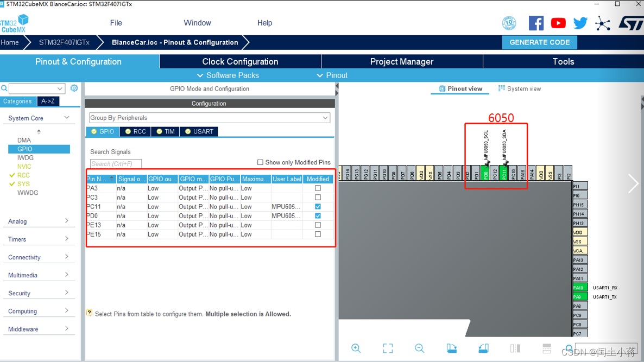Open the Help menu
644x362 pixels.
pyautogui.click(x=264, y=23)
